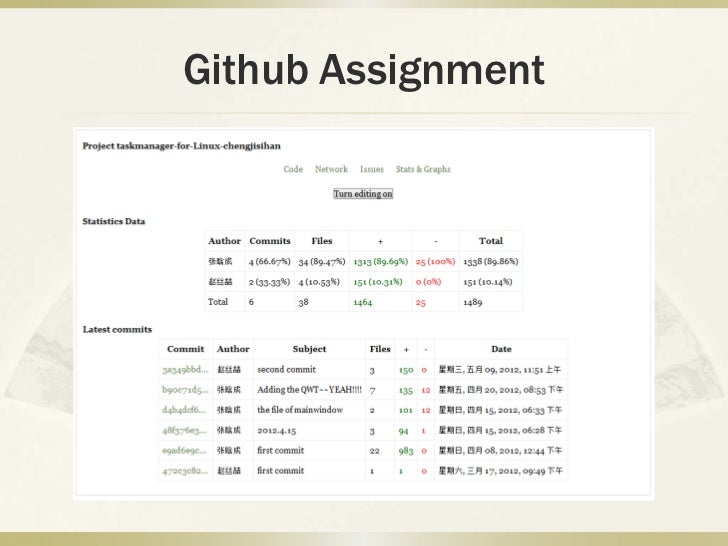728x546 pixels.
Task: Select the Adding the QWT~~YEAH!!!! subject
Action: coord(310,390)
